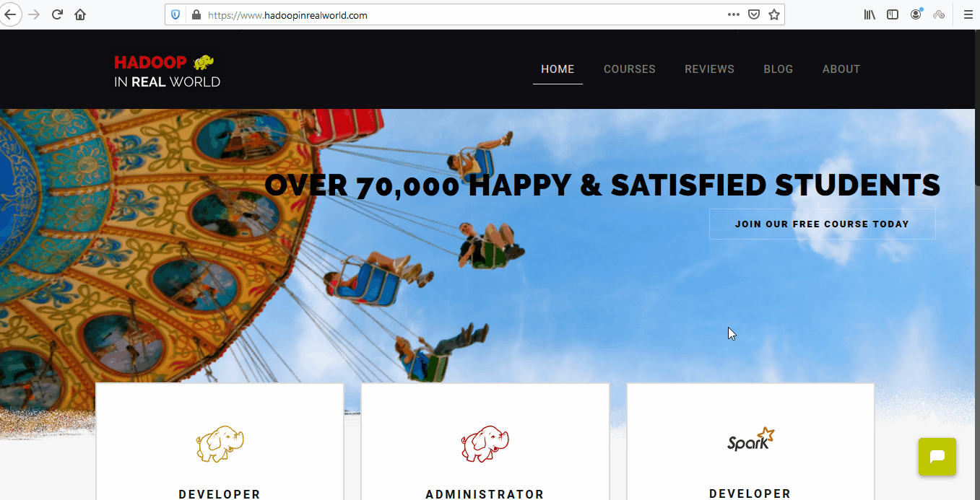Open Firefox hamburger application menu

pos(968,14)
